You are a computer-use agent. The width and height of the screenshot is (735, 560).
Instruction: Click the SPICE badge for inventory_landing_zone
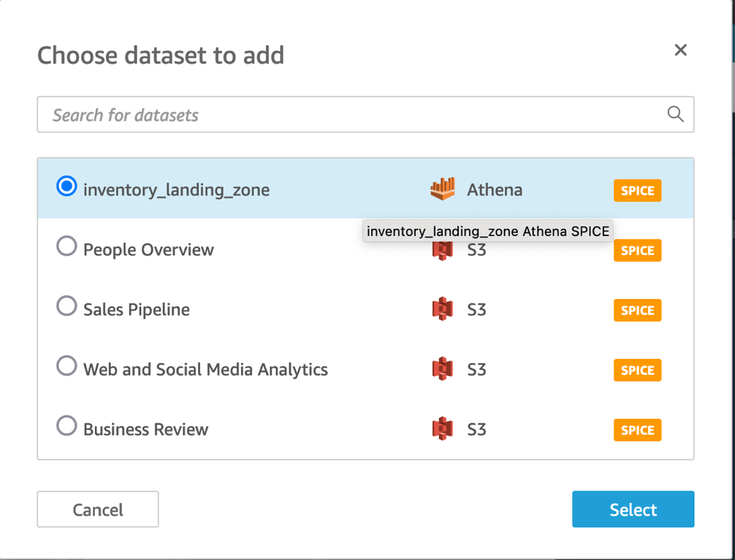point(637,191)
